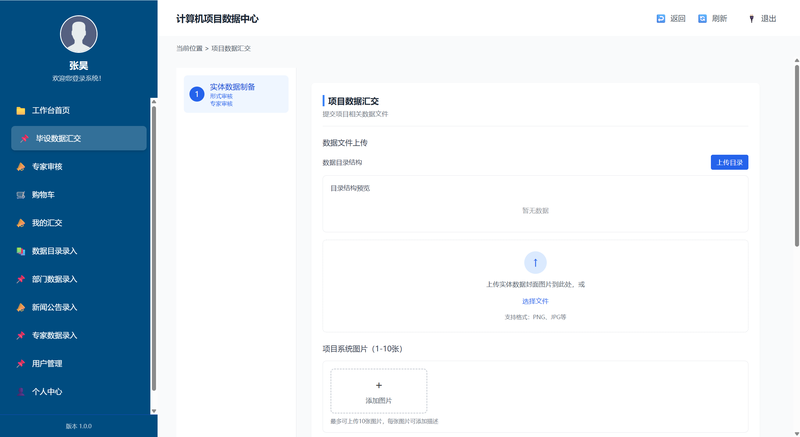Click the 购物车 sidebar icon
800x437 pixels.
point(21,195)
